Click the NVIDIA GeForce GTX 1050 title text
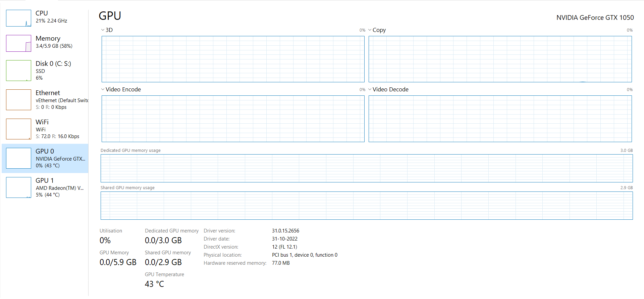This screenshot has height=299, width=644. tap(595, 17)
